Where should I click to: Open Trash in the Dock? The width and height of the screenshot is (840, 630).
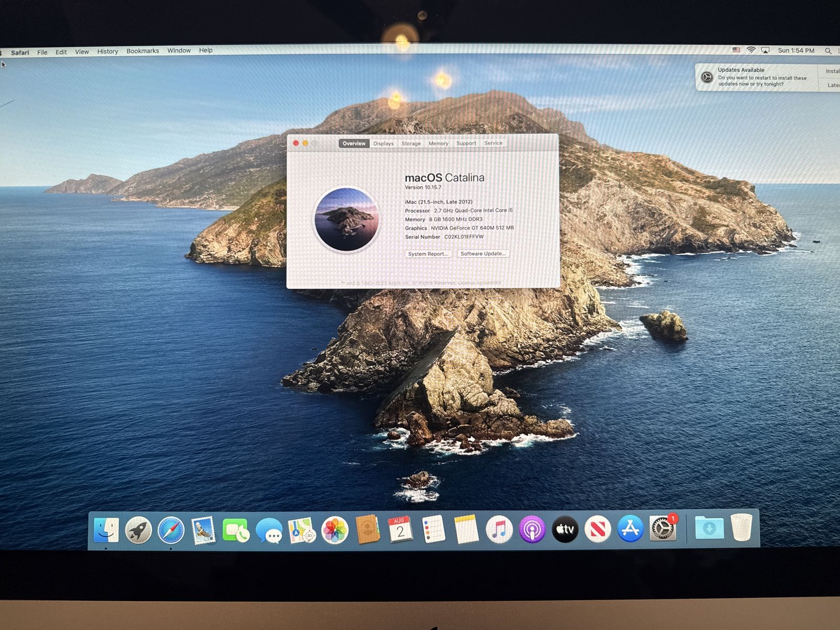(741, 527)
